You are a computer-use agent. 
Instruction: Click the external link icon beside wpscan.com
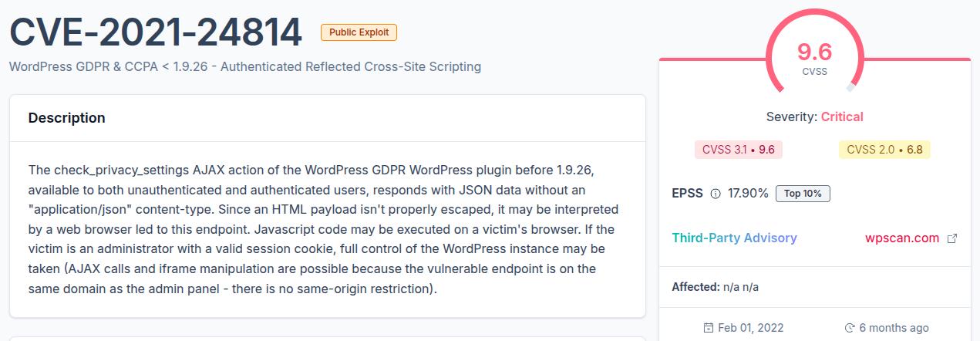951,238
